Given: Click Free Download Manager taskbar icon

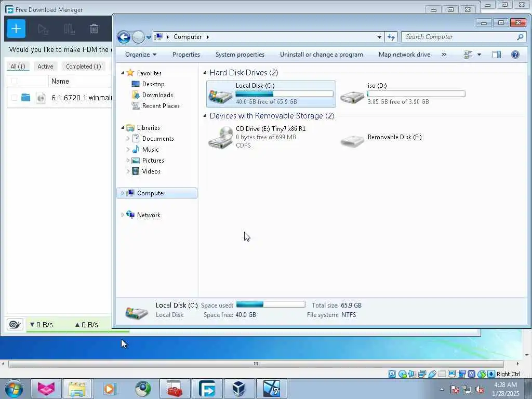Looking at the screenshot, I should pyautogui.click(x=207, y=389).
